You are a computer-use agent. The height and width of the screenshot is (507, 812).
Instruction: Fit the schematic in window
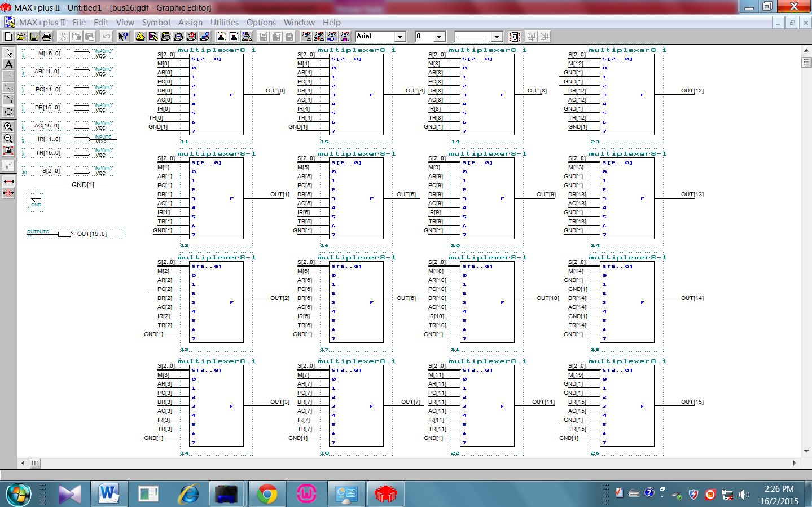8,151
